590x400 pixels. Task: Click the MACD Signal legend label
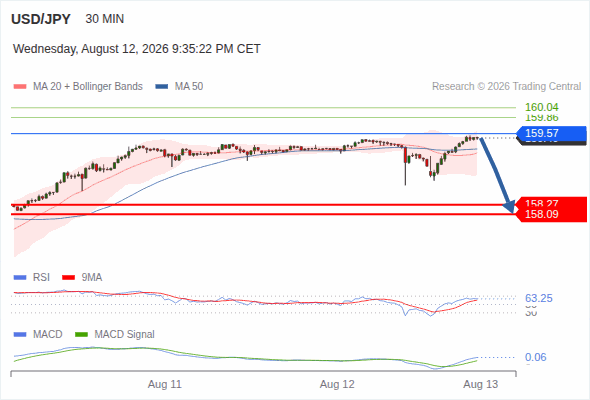(x=124, y=335)
